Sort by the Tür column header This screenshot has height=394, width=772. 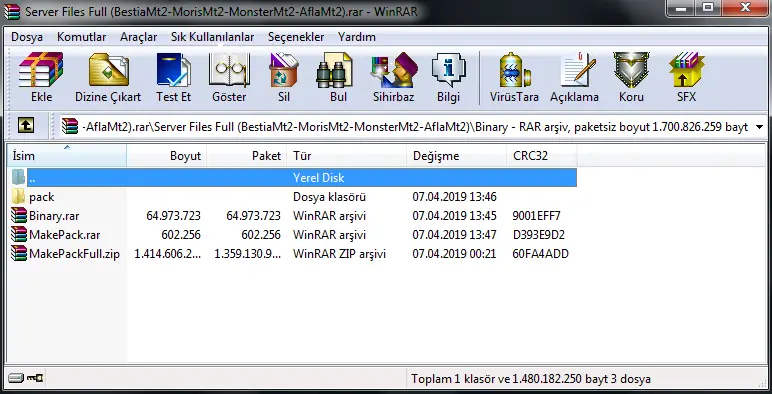click(347, 156)
